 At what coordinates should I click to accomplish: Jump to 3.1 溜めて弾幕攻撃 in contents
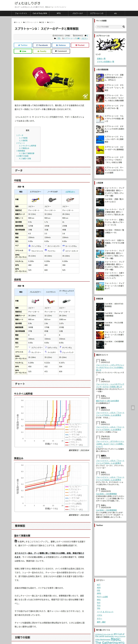click(x=27, y=153)
